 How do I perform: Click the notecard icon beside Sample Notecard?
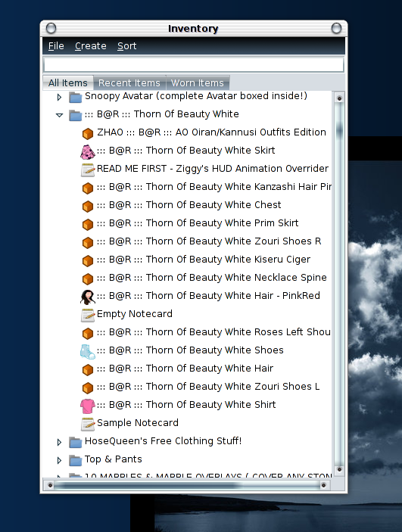point(88,424)
